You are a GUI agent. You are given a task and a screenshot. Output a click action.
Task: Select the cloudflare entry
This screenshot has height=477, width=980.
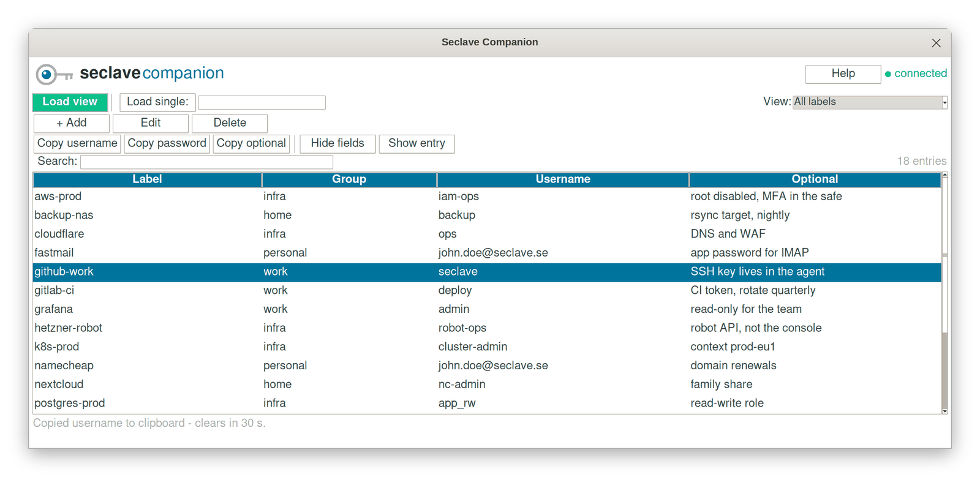pos(487,234)
